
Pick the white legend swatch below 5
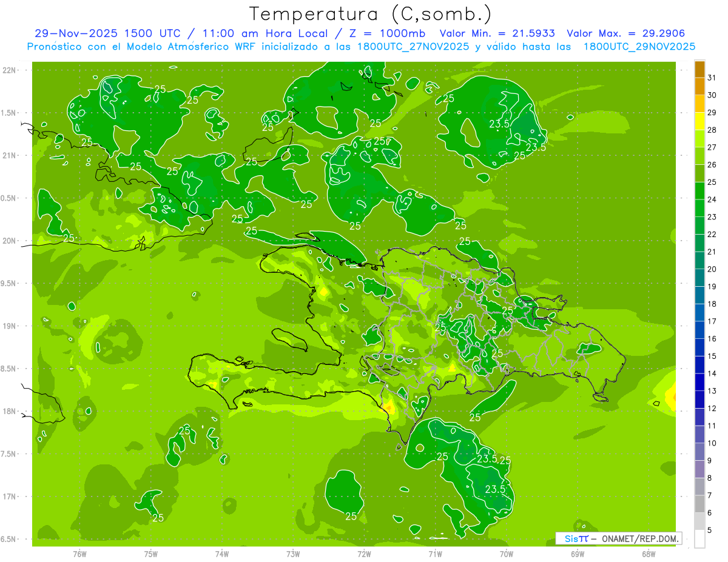[699, 539]
